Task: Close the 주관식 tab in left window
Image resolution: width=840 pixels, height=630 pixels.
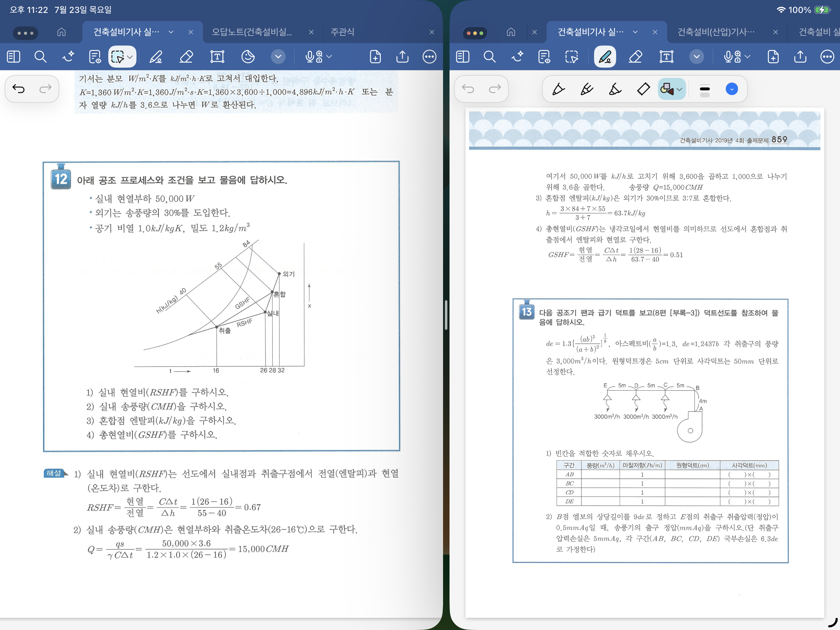Action: [432, 32]
